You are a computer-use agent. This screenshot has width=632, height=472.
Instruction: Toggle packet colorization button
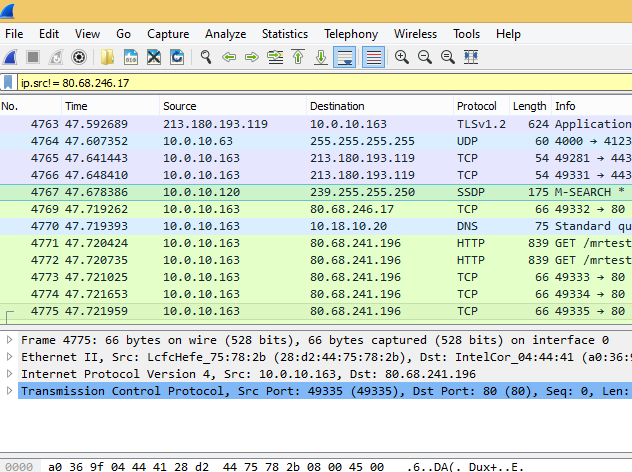click(x=374, y=57)
